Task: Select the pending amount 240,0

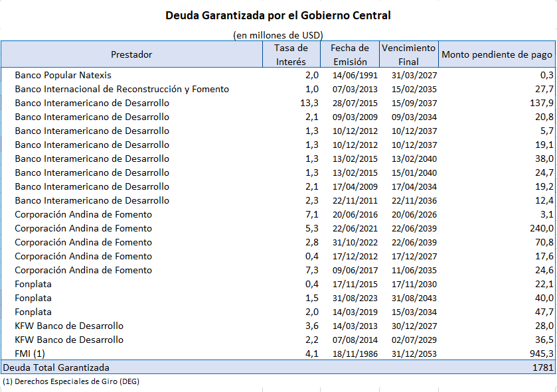Action: pos(542,228)
